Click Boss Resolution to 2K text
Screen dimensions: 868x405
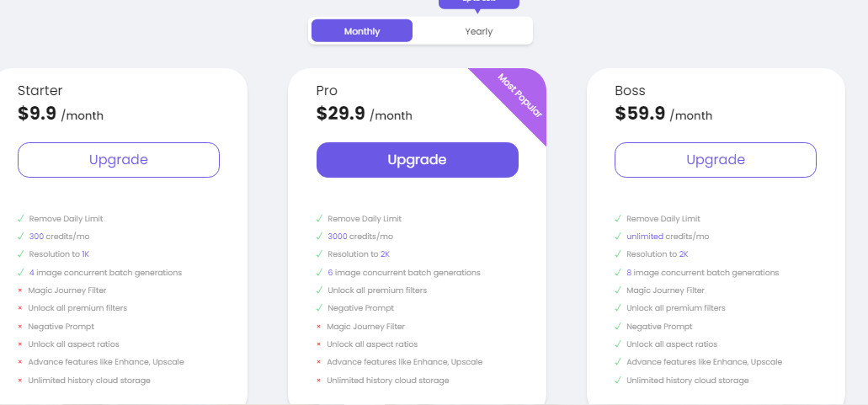pyautogui.click(x=657, y=254)
